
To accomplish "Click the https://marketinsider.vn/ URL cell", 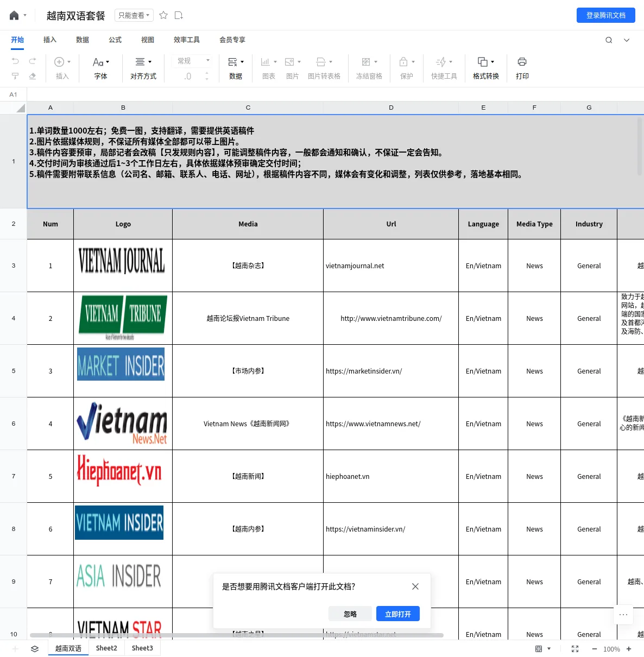I will pyautogui.click(x=391, y=371).
